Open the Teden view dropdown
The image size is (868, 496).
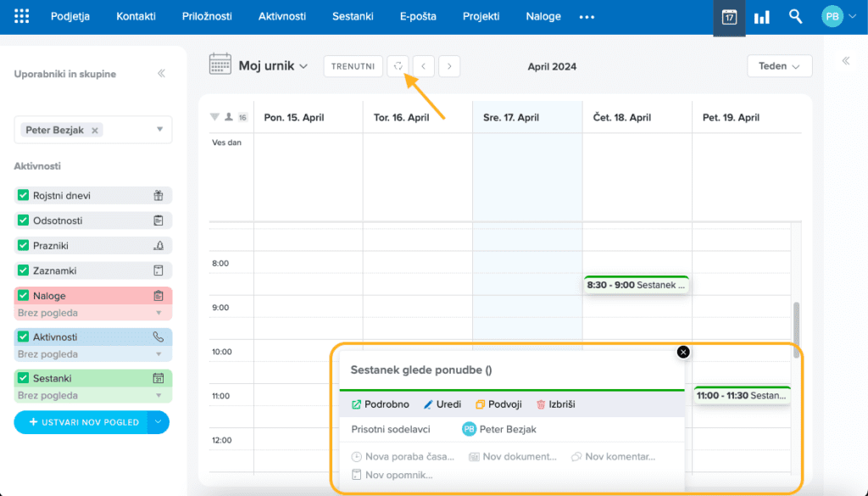coord(779,66)
